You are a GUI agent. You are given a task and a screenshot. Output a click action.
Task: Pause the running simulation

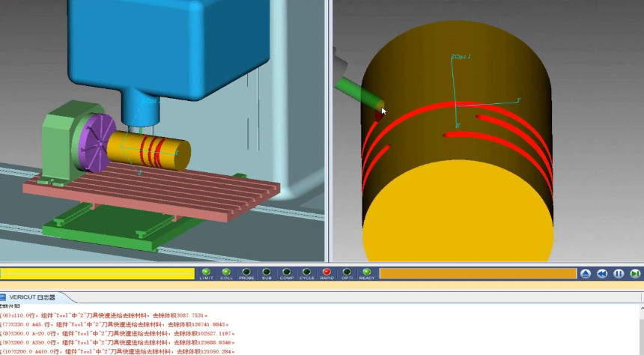(619, 274)
